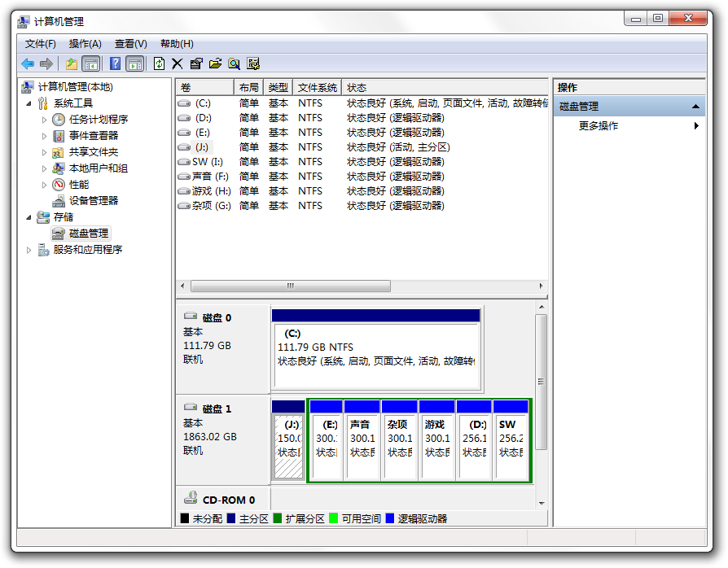Expand the 任务计划程序 tree node
This screenshot has height=568, width=728.
pos(45,120)
